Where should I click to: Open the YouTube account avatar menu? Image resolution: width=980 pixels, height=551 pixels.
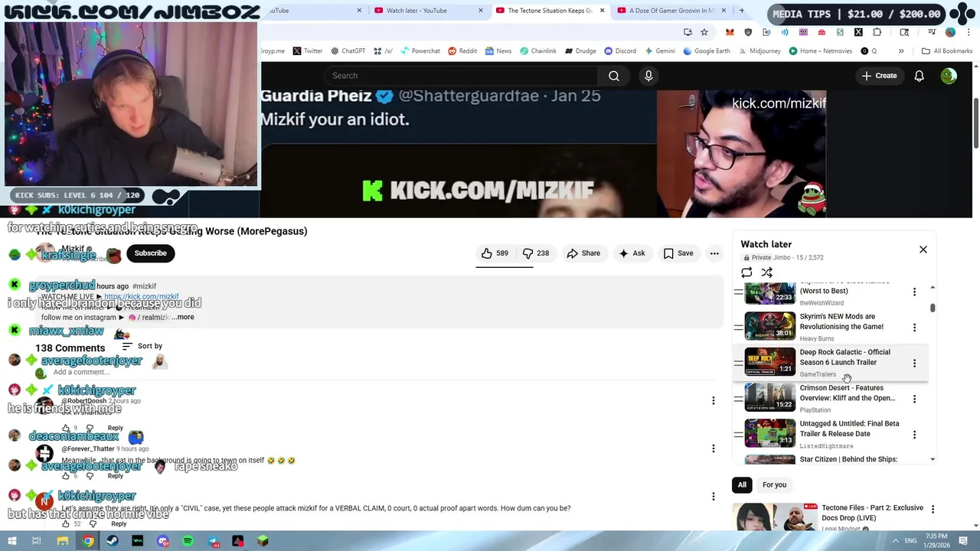click(949, 76)
